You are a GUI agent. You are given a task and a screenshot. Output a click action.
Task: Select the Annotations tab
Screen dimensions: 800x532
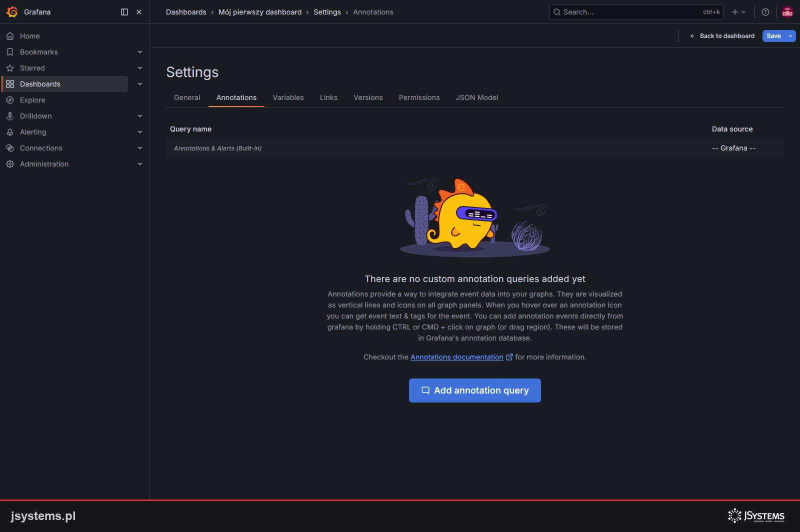pos(236,97)
